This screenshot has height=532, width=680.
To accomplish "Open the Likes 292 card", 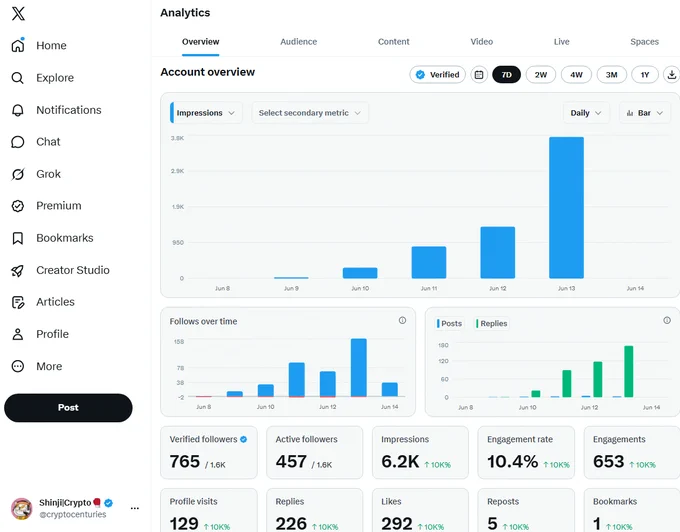I will 420,510.
